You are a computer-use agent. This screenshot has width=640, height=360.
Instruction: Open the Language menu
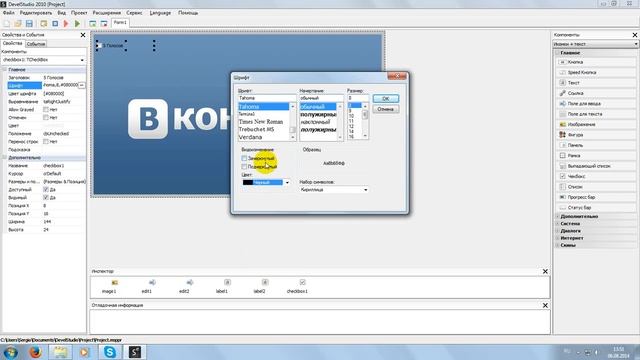(160, 13)
